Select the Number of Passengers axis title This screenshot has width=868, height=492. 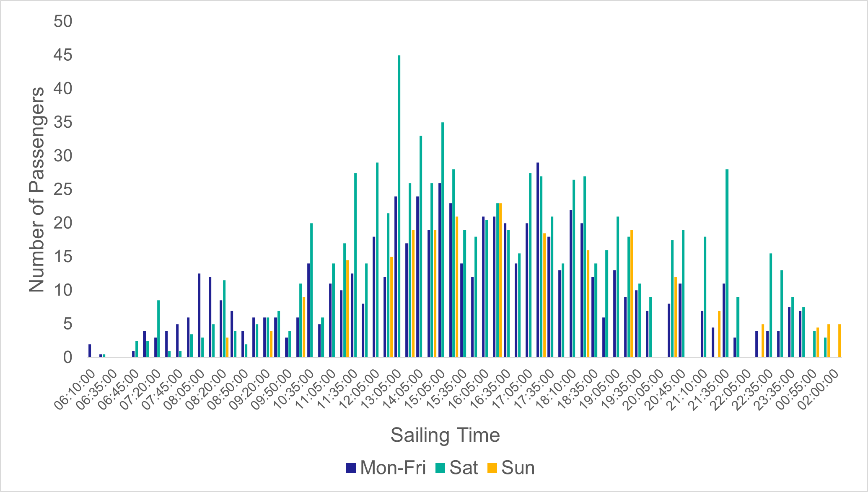[x=37, y=189]
